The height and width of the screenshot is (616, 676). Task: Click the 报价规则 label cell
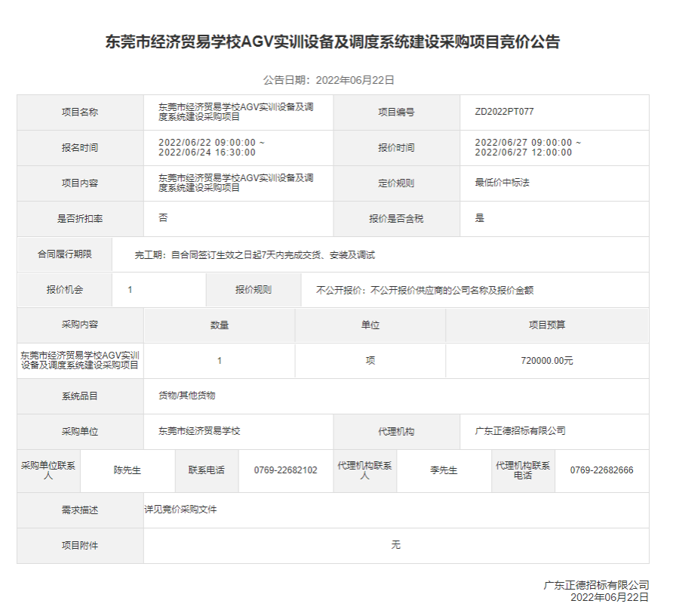click(x=253, y=290)
